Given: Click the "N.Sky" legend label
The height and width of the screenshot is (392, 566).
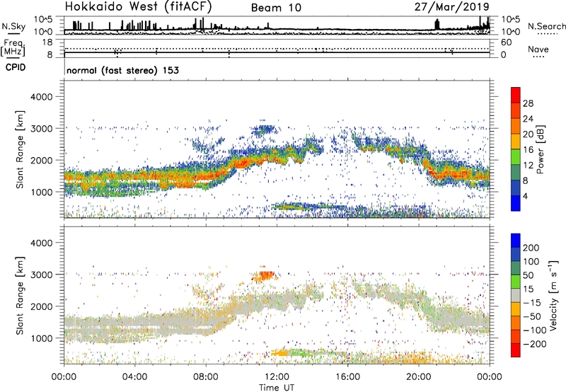Looking at the screenshot, I should pos(13,26).
